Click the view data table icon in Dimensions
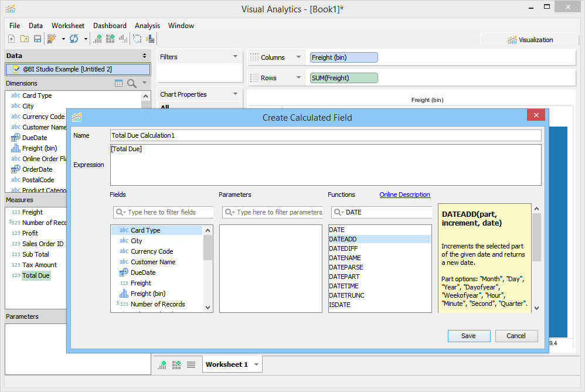The width and height of the screenshot is (585, 392). (x=119, y=83)
